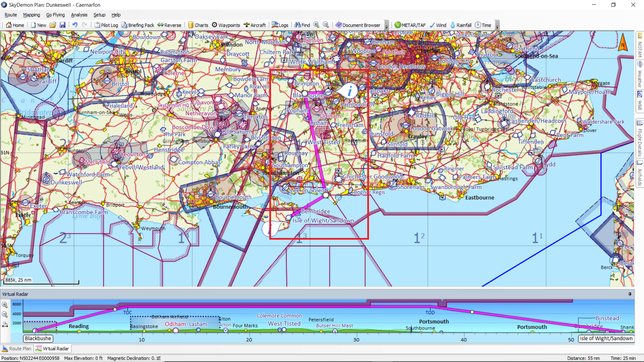The height and width of the screenshot is (362, 644).
Task: Open the Route menu
Action: point(11,15)
